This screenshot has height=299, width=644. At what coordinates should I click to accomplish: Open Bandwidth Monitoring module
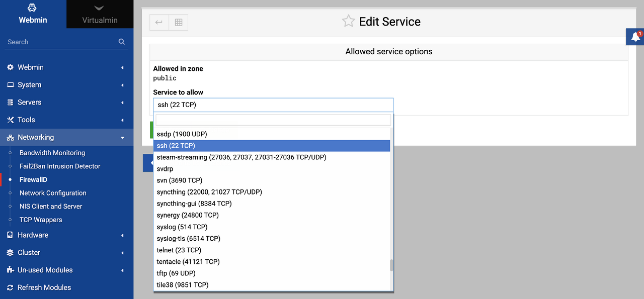52,153
